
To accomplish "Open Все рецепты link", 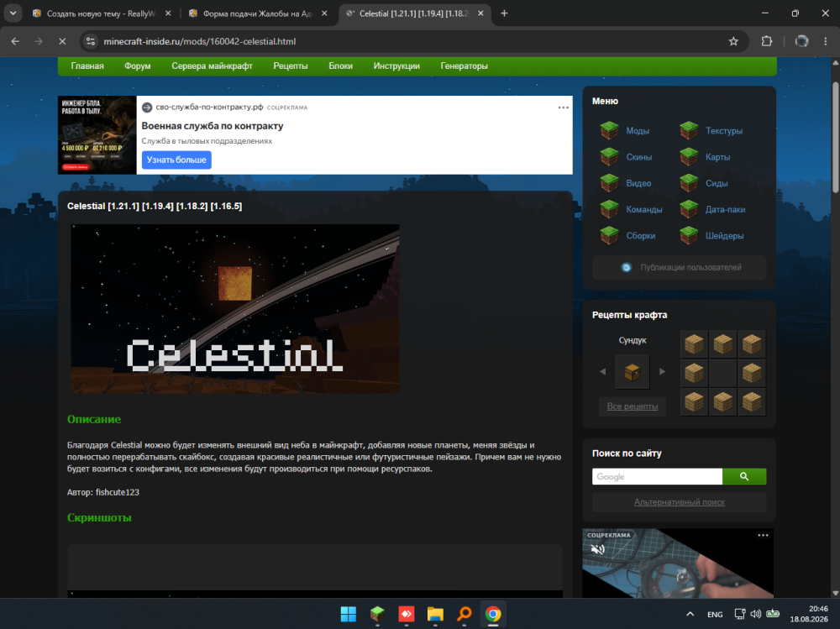I will click(x=633, y=406).
